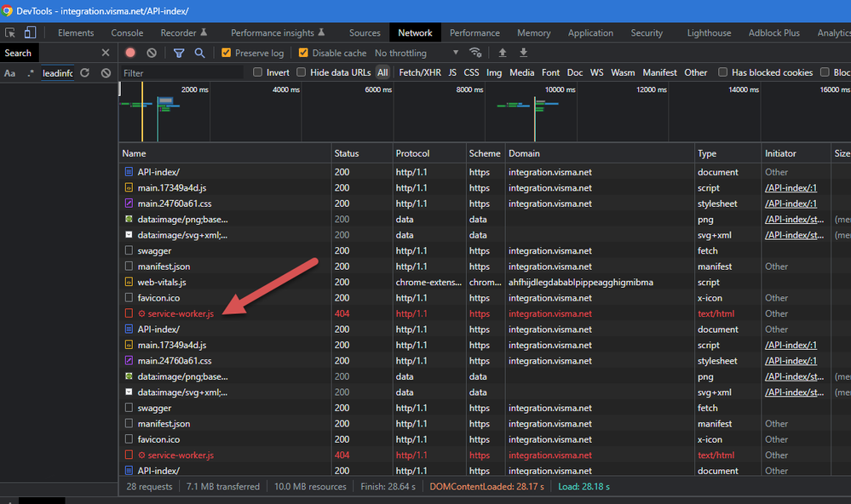
Task: Click the magnifier search icon in Network toolbar
Action: 199,53
